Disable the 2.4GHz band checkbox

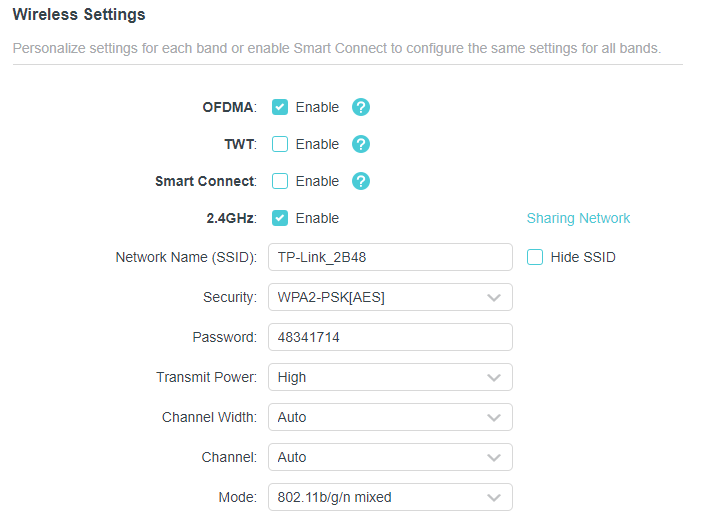(x=280, y=218)
